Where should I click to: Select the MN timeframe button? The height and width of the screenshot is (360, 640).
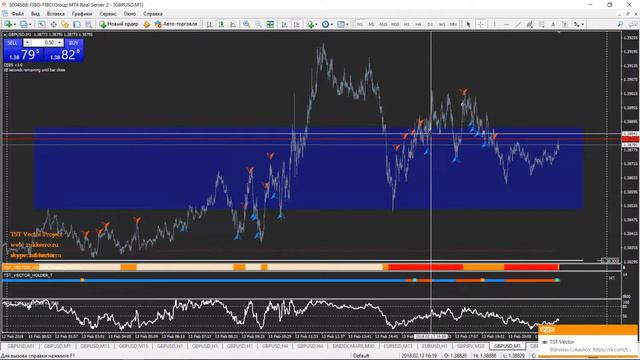453,24
